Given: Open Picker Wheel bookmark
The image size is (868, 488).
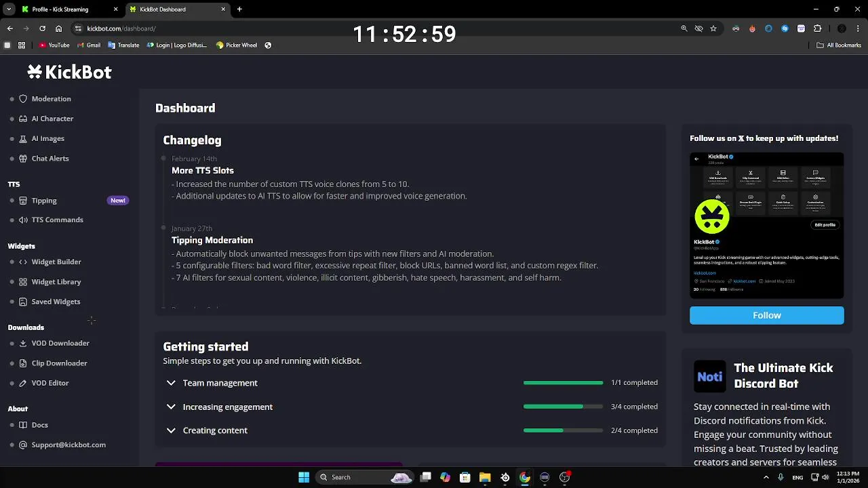Looking at the screenshot, I should 237,45.
